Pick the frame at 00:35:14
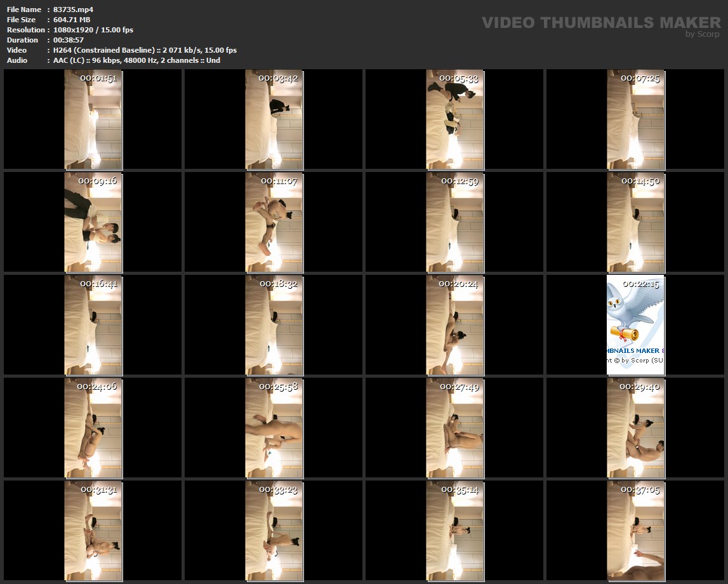The image size is (728, 584). coord(454,531)
